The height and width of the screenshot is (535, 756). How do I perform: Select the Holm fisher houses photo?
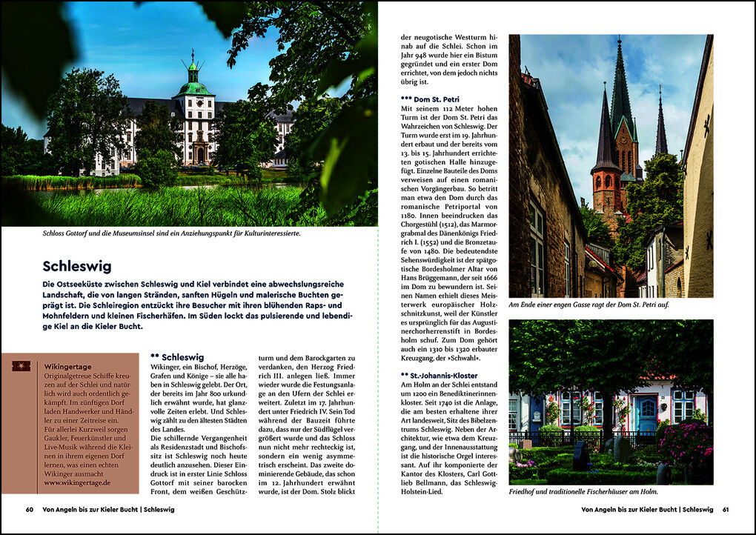coord(611,402)
